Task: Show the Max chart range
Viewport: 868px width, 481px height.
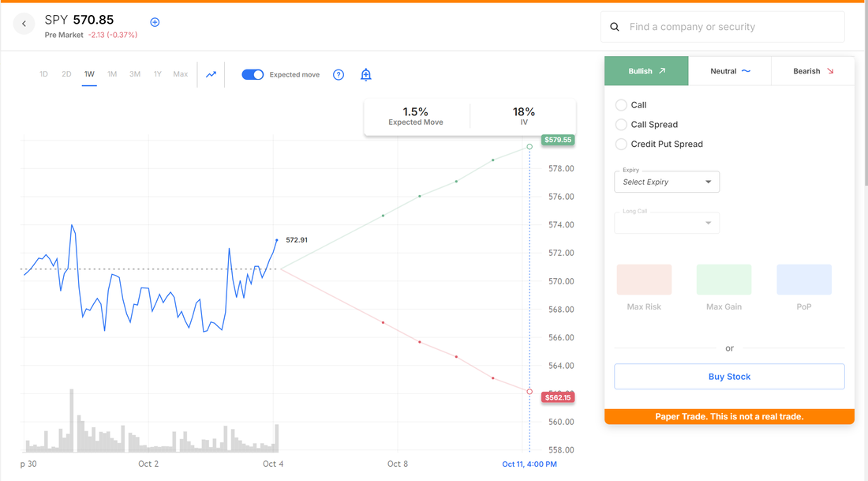Action: click(x=181, y=74)
